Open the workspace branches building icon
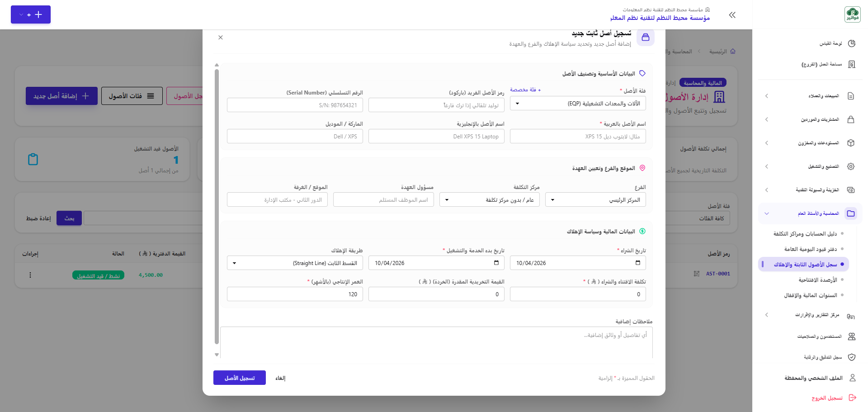 pyautogui.click(x=852, y=64)
